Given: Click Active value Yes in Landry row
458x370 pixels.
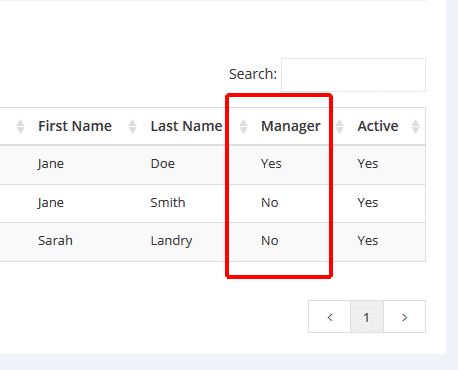Looking at the screenshot, I should tap(368, 241).
